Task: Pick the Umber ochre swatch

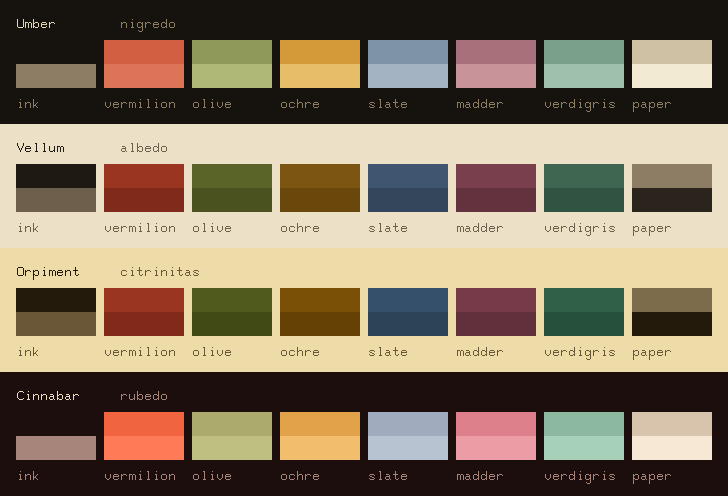Action: coord(320,64)
